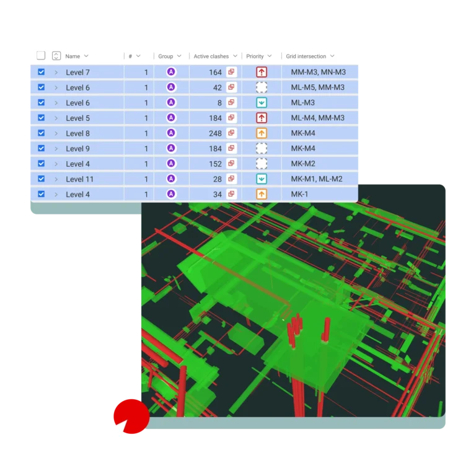Click the teal low-priority icon on Level 11
This screenshot has height=476, width=476.
[x=262, y=179]
